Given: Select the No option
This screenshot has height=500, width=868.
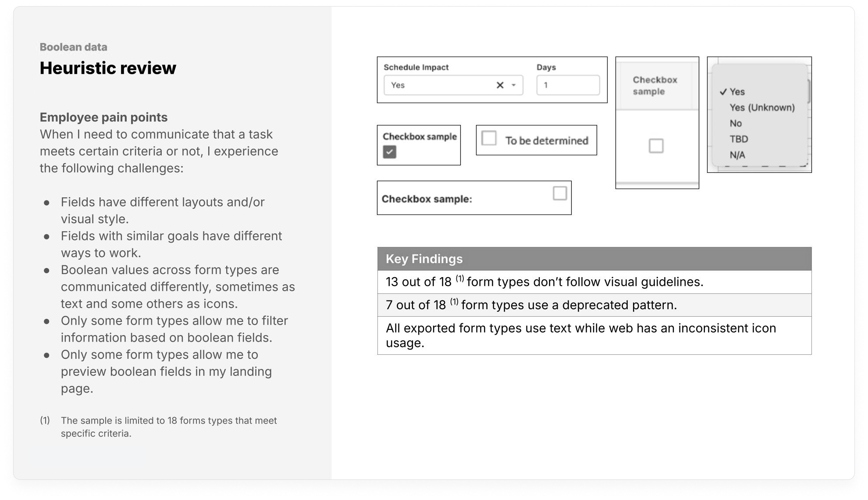Looking at the screenshot, I should [x=736, y=123].
